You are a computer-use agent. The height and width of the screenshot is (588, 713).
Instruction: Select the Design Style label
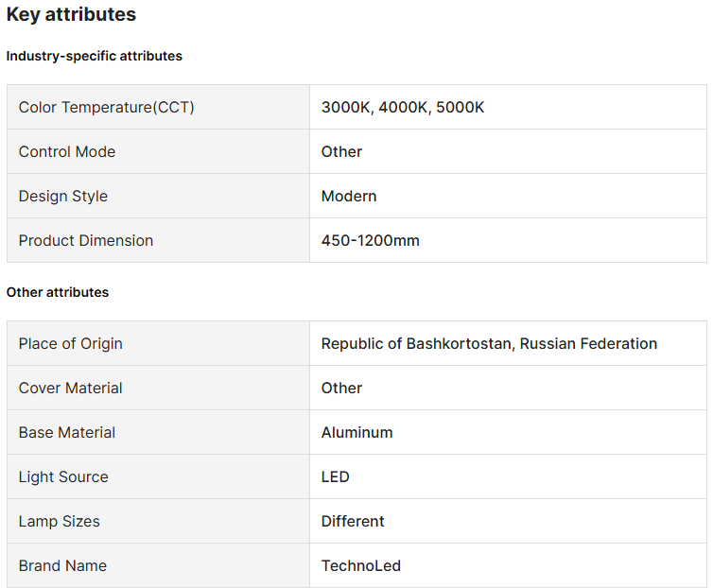click(63, 196)
